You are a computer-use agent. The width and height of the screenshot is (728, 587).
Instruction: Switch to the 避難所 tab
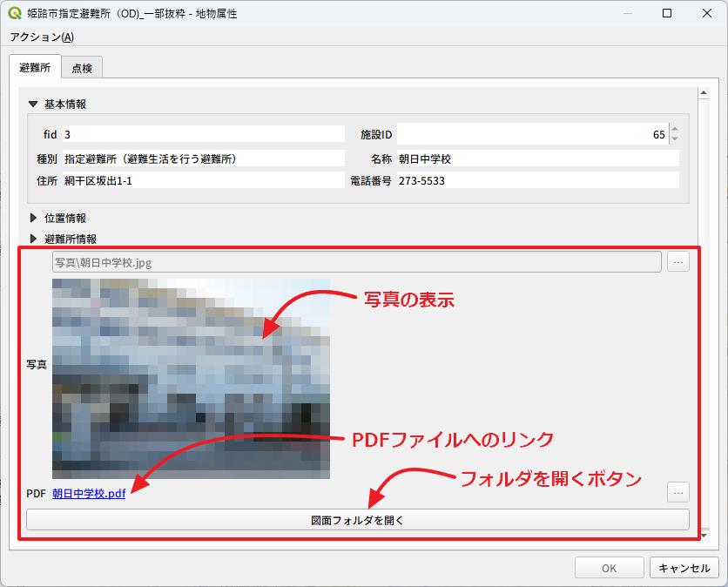point(35,67)
